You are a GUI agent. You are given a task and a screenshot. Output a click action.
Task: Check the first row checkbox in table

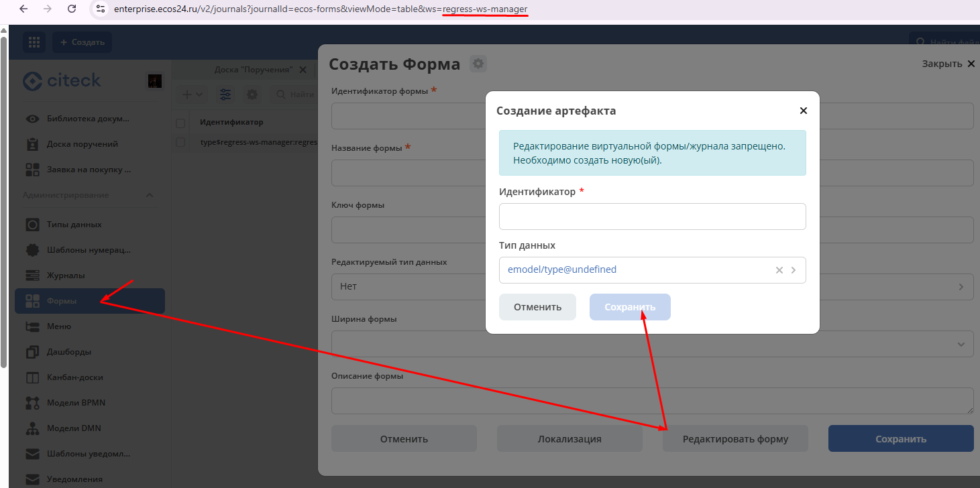(x=180, y=142)
